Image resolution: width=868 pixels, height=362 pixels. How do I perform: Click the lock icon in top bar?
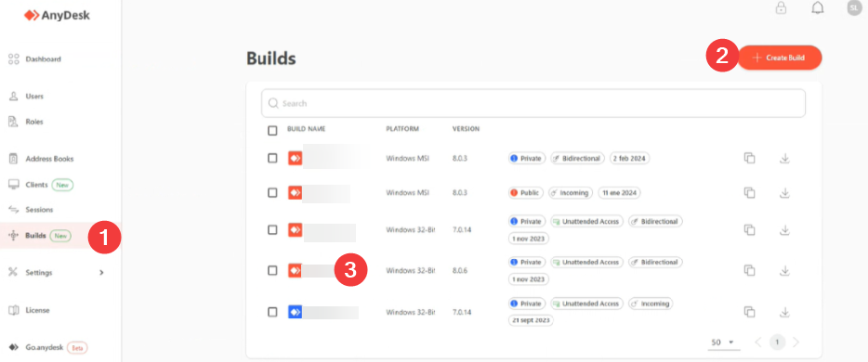coord(781,7)
